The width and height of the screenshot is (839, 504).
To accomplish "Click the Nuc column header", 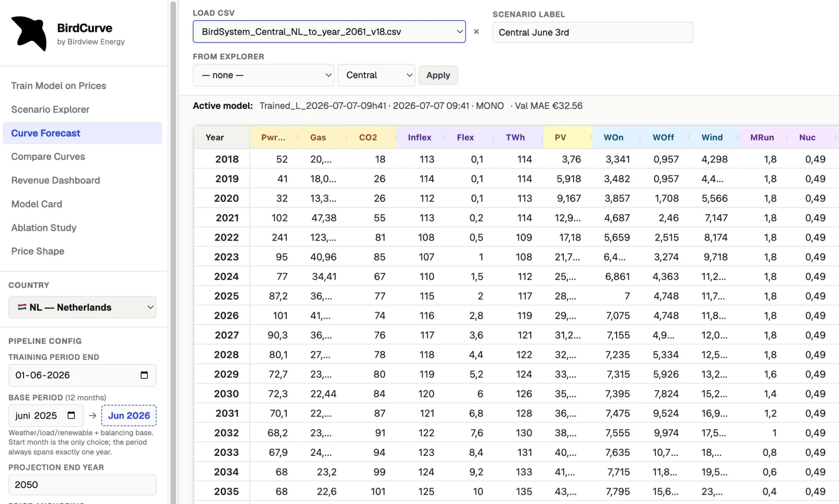I will coord(812,137).
